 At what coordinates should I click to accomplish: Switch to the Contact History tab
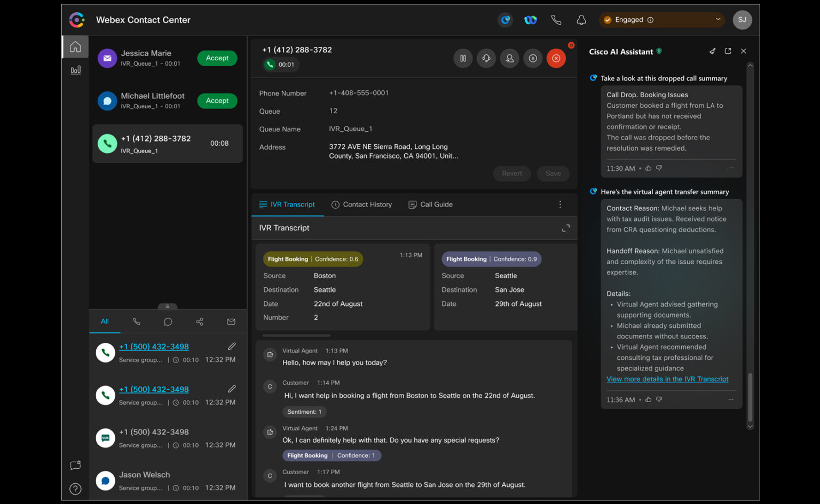click(x=361, y=204)
